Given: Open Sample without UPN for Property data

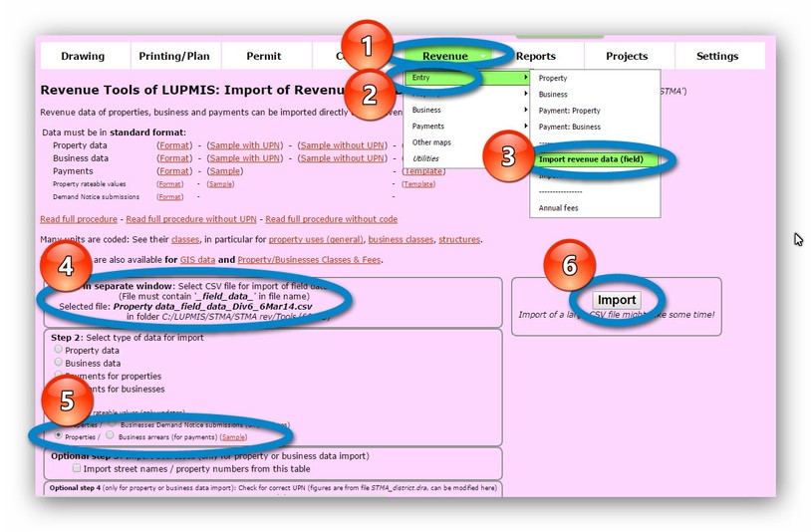Looking at the screenshot, I should point(343,145).
